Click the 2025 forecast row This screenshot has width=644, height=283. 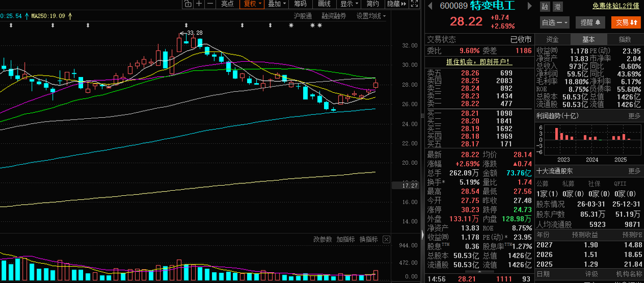[589, 263]
